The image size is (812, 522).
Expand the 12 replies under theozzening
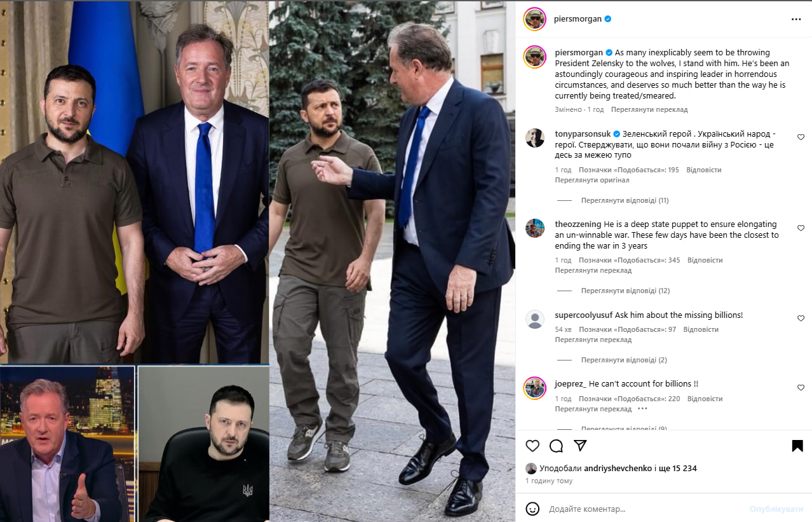coord(625,291)
